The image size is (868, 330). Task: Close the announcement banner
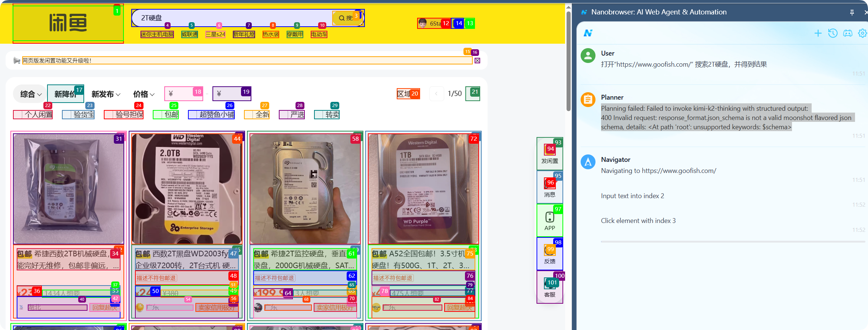point(478,61)
